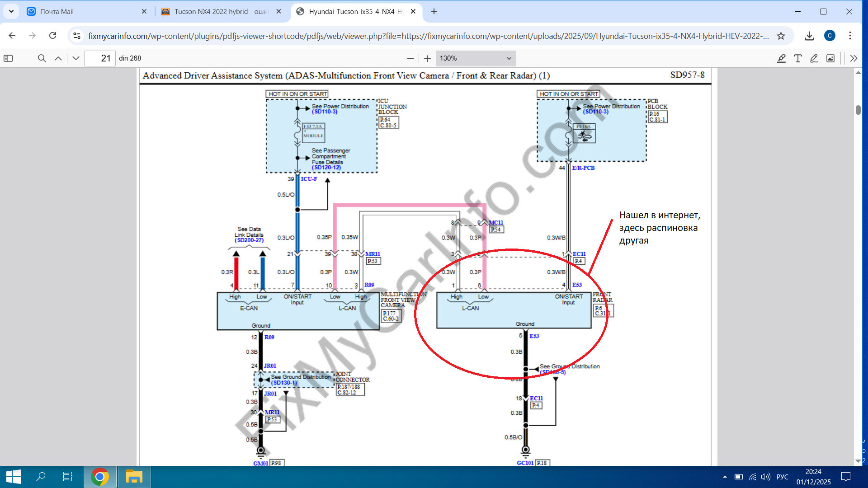The image size is (868, 488).
Task: Open find in document search
Action: tap(42, 58)
